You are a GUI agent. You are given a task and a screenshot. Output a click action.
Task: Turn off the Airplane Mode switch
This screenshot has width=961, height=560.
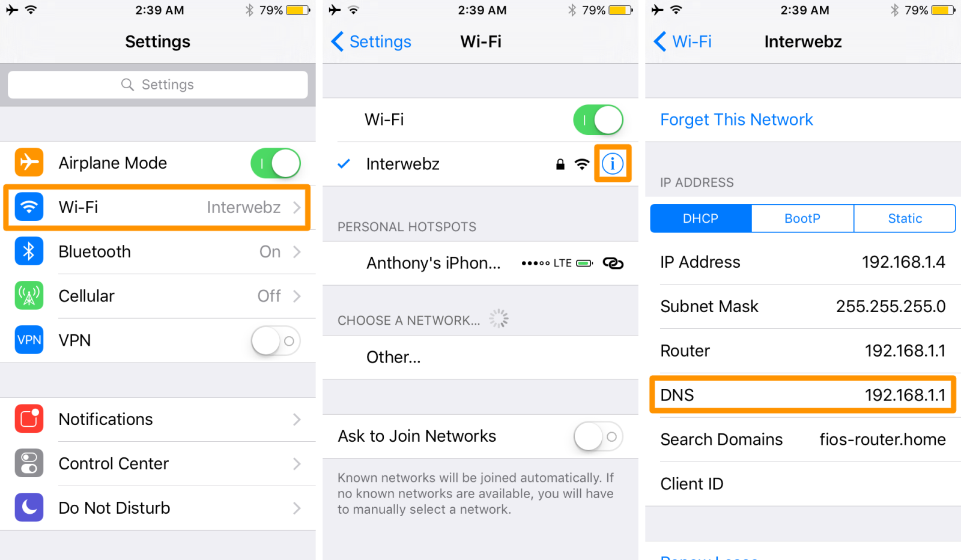[x=276, y=163]
